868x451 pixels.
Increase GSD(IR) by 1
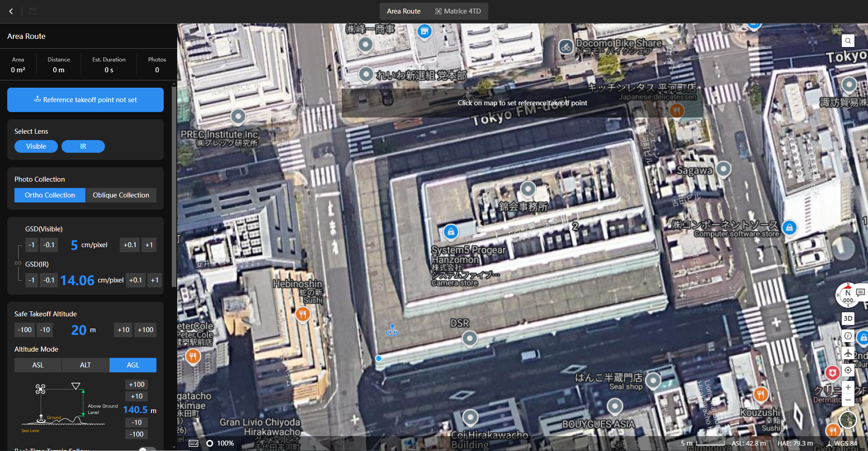155,280
